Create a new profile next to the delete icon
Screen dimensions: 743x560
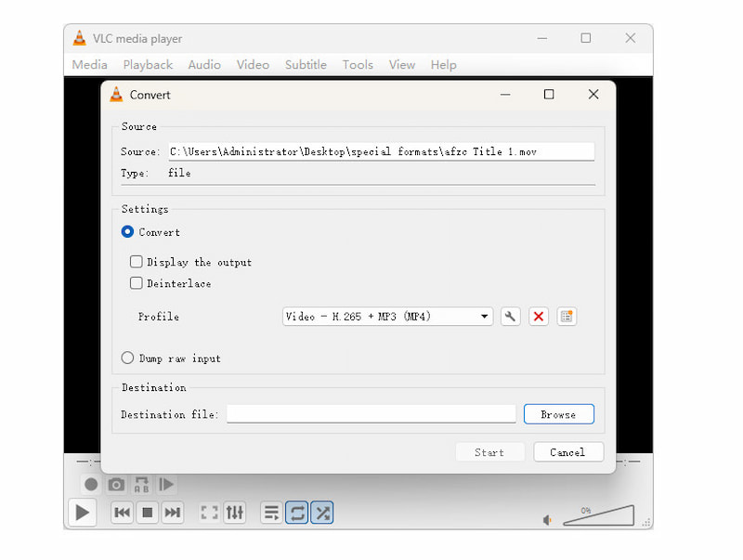pos(567,317)
